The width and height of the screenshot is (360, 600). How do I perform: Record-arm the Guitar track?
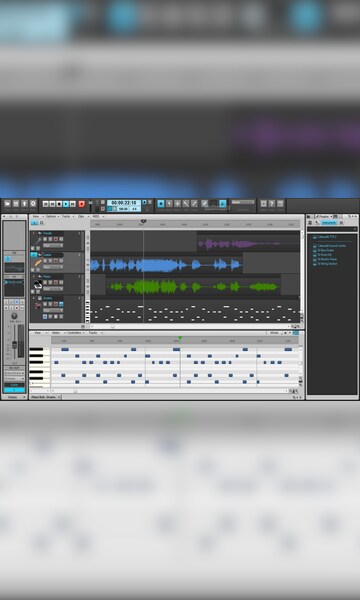coord(55,261)
